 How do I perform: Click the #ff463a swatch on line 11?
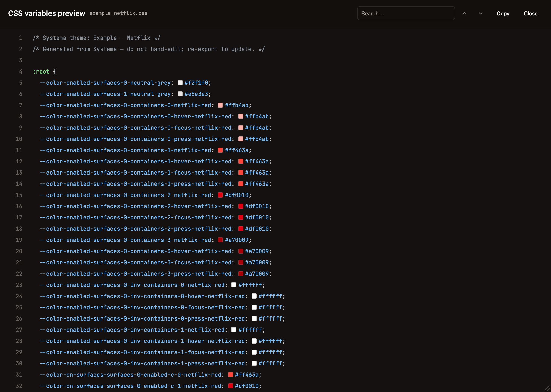coord(220,150)
